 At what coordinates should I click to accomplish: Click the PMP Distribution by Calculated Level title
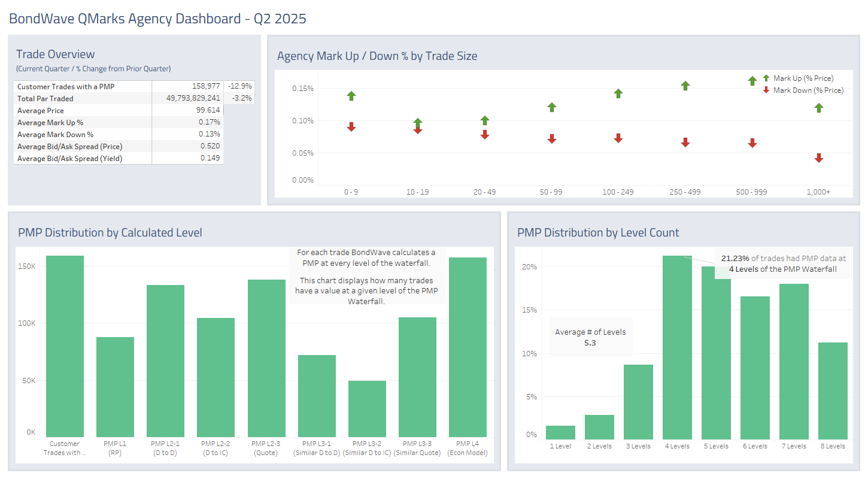(110, 233)
